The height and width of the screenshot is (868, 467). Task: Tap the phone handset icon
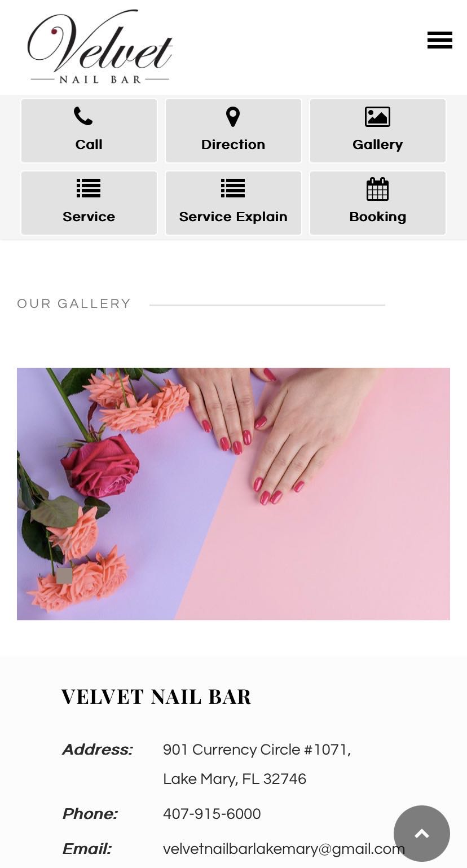click(83, 116)
